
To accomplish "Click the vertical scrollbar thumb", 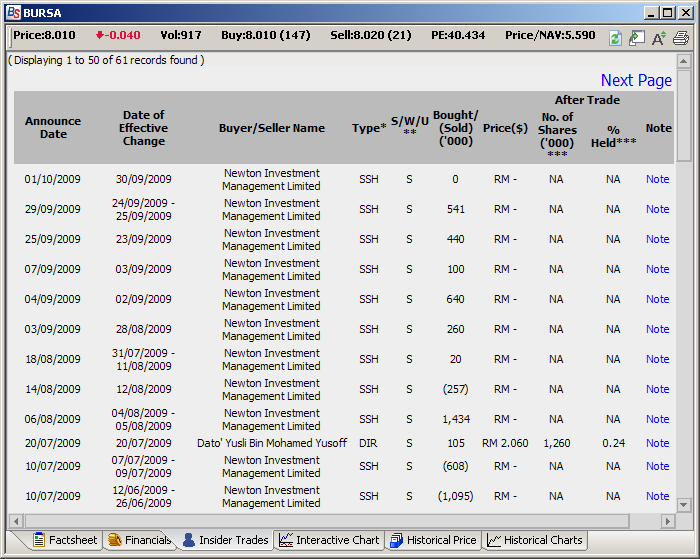I will click(x=683, y=115).
